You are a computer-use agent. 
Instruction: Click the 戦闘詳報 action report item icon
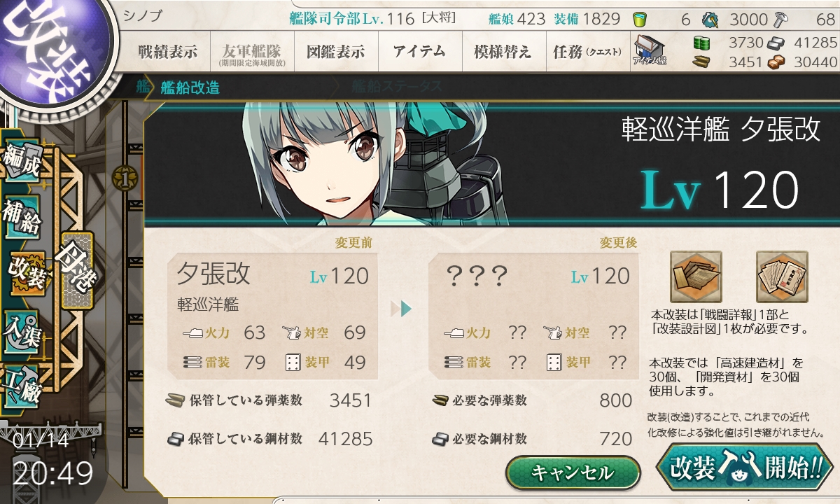(x=696, y=276)
